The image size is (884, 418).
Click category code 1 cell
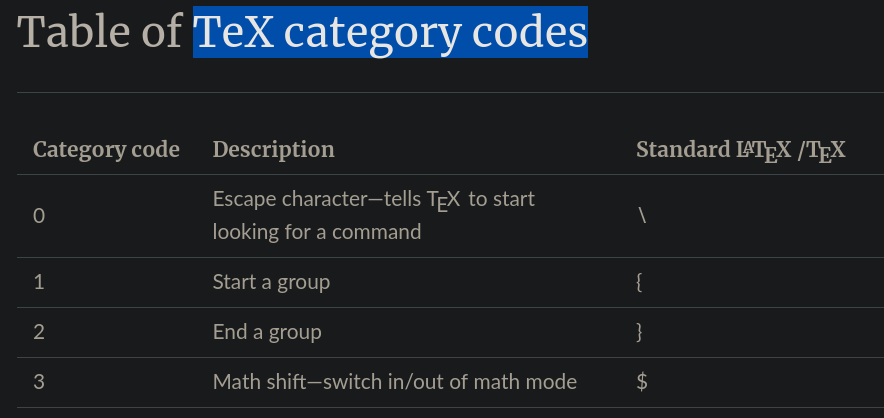point(39,282)
